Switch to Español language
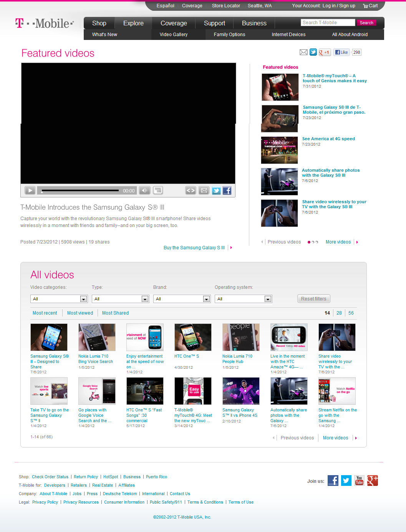The width and height of the screenshot is (406, 532). click(165, 6)
